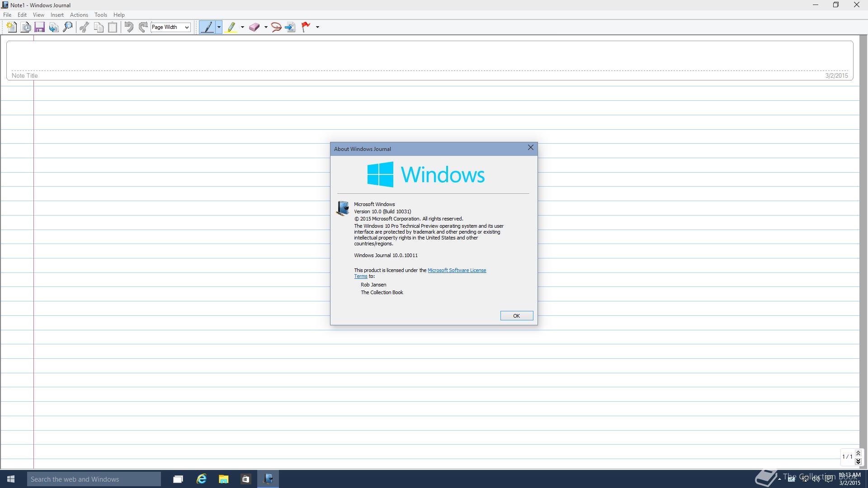Viewport: 868px width, 488px height.
Task: Save the note with the floppy disk icon
Action: [x=39, y=27]
